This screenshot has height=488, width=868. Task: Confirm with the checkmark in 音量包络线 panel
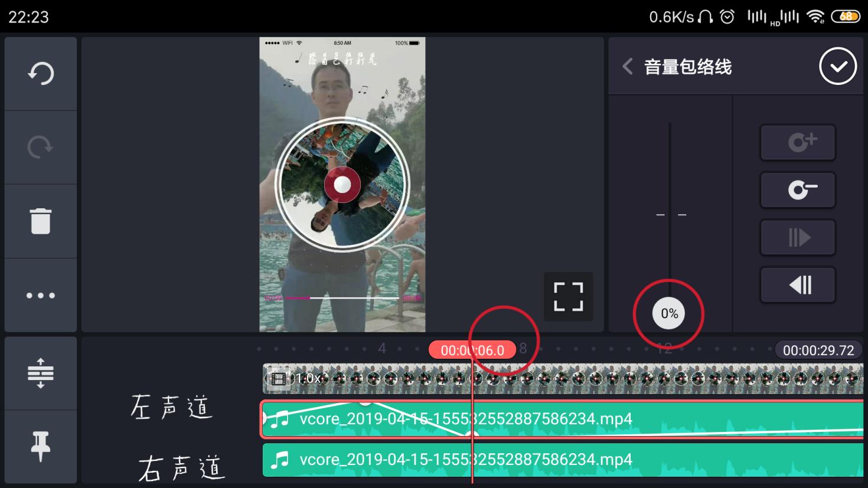[x=838, y=66]
